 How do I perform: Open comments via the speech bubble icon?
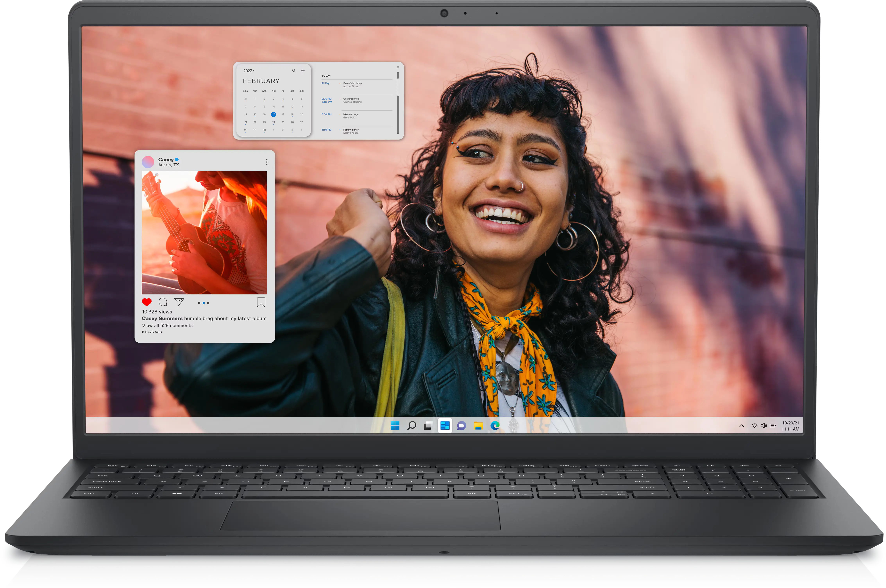click(163, 302)
